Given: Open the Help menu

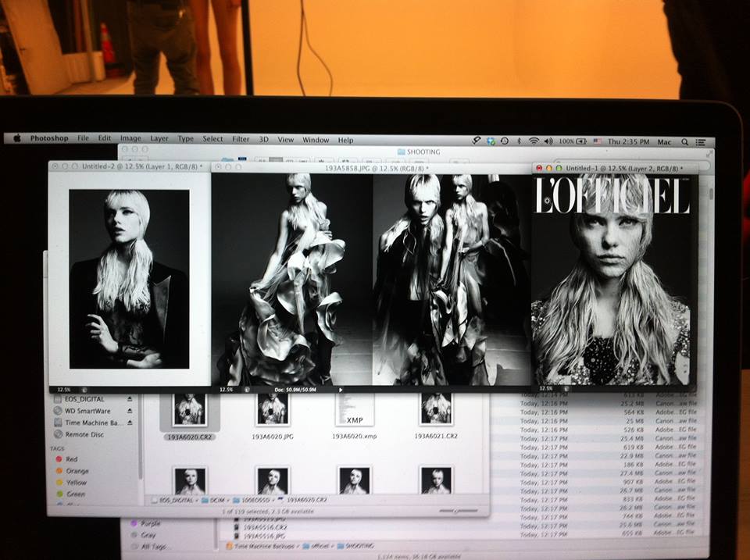Looking at the screenshot, I should coord(345,140).
